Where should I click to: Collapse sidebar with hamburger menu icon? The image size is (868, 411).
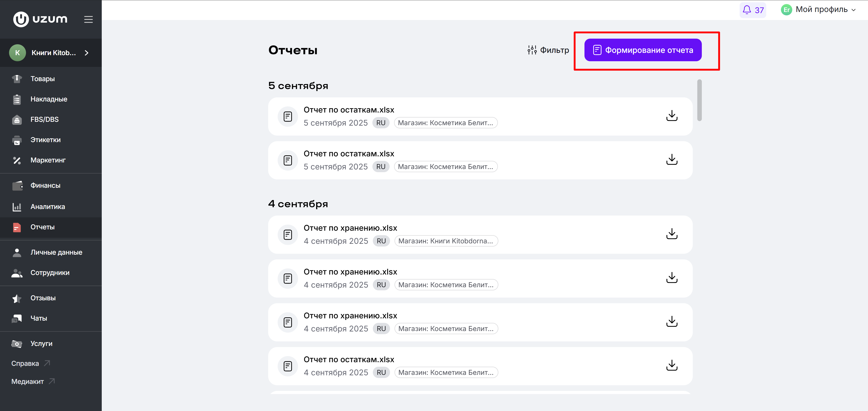tap(88, 19)
